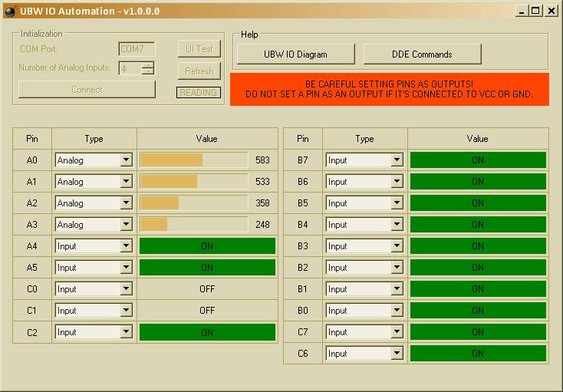563x392 pixels.
Task: Toggle the C2 ON value indicator
Action: click(207, 332)
